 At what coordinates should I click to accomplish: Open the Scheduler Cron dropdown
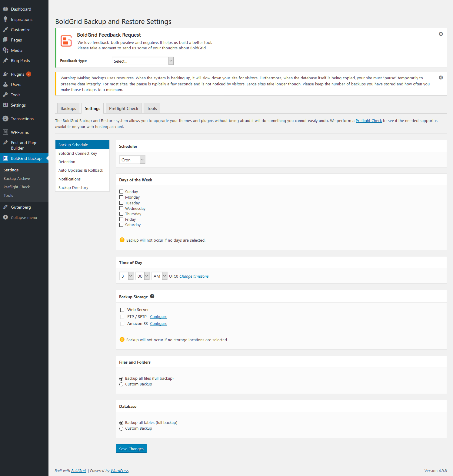132,160
